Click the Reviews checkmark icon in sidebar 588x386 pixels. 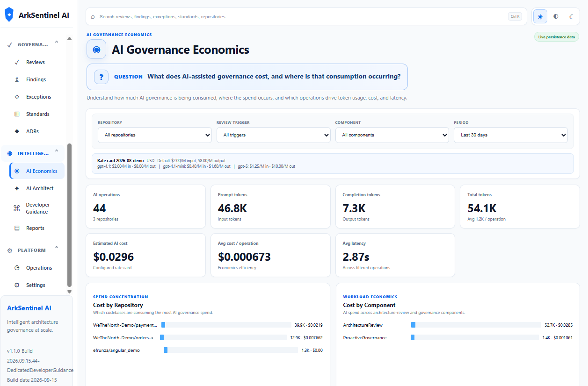pyautogui.click(x=17, y=62)
